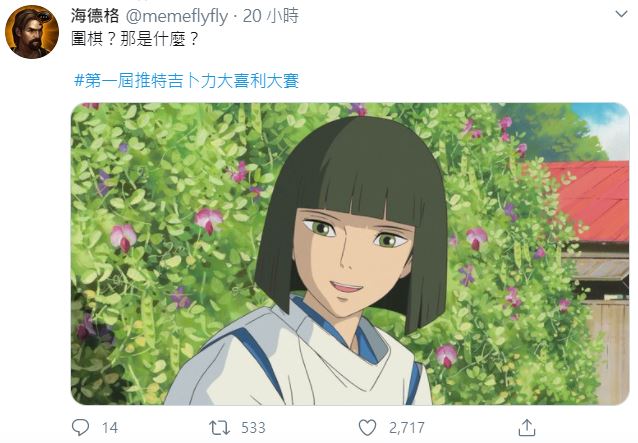The image size is (638, 443).
Task: Select the tweet text 圍棋？那是什麼？
Action: [x=135, y=39]
